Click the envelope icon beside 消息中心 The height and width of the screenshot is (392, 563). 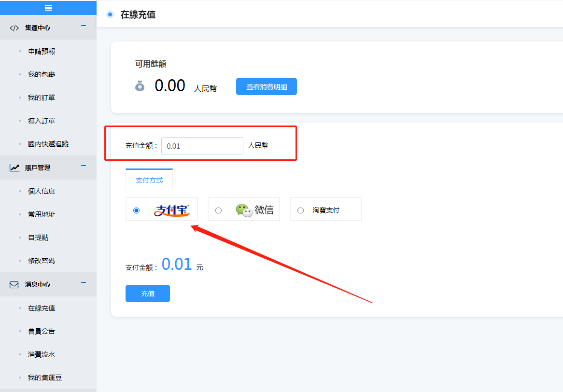click(x=14, y=285)
